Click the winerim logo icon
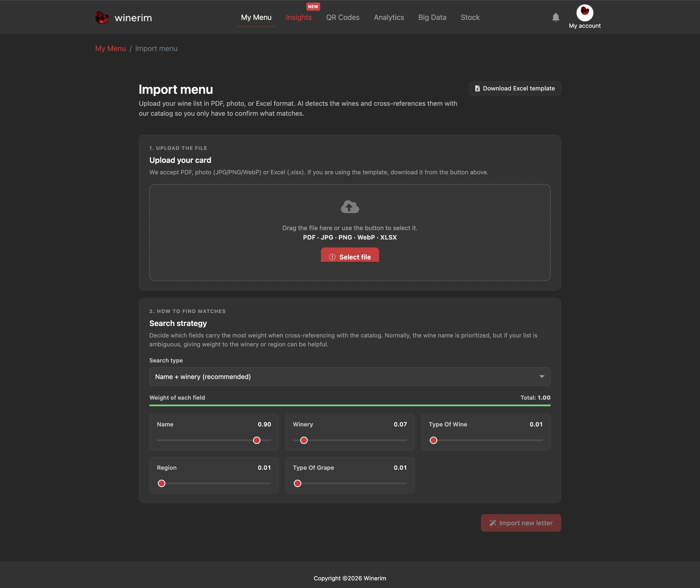Image resolution: width=700 pixels, height=588 pixels. click(x=102, y=18)
